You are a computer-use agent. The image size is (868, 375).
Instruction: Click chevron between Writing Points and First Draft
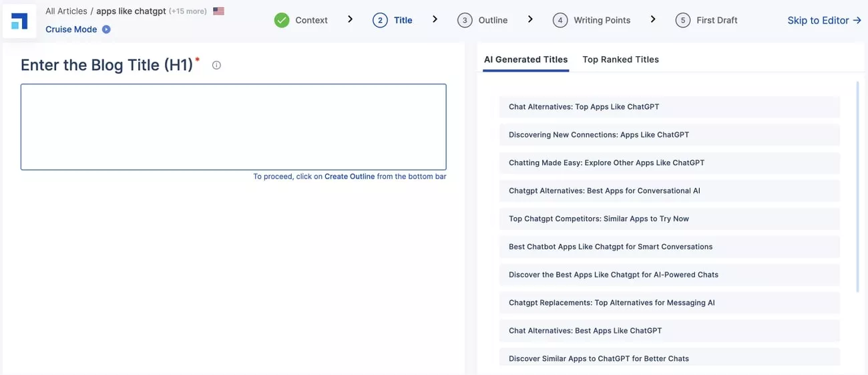pos(652,19)
